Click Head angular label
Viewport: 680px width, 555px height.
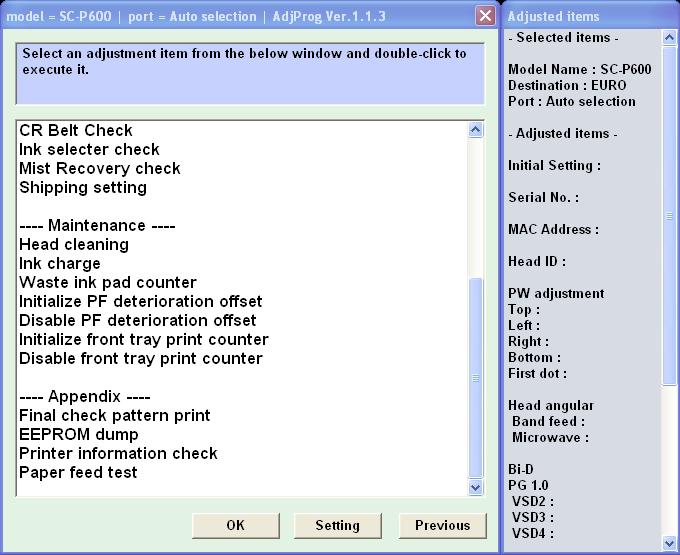coord(551,405)
